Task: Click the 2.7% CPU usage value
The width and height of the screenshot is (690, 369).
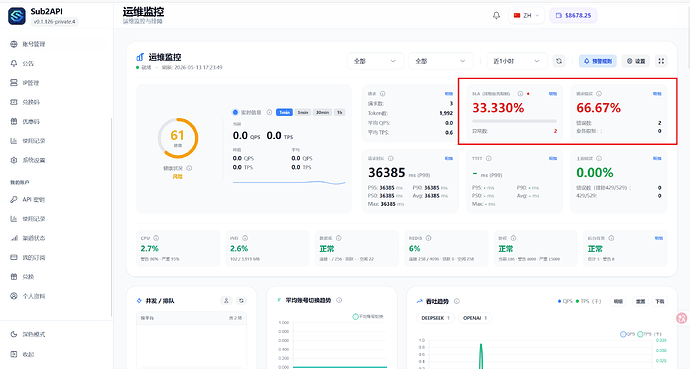Action: pos(150,248)
